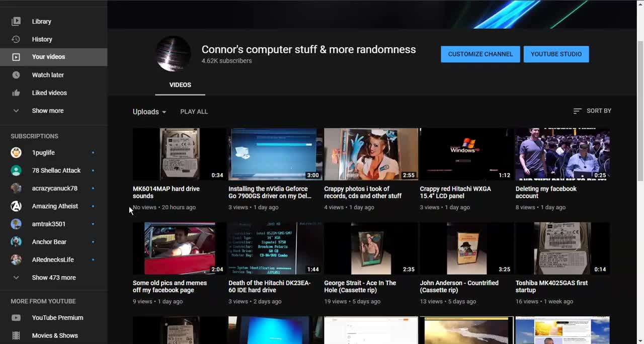The width and height of the screenshot is (644, 344).
Task: Select the Your videos play icon
Action: coord(16,57)
